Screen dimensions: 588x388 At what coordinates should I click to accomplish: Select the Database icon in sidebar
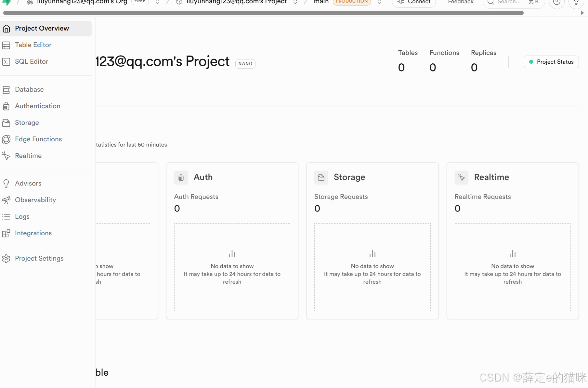[6, 90]
